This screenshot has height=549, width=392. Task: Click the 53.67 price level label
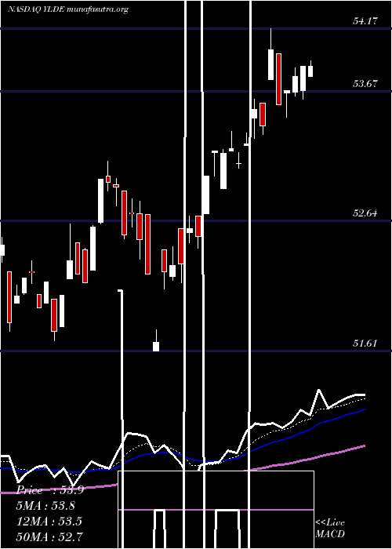(x=365, y=84)
